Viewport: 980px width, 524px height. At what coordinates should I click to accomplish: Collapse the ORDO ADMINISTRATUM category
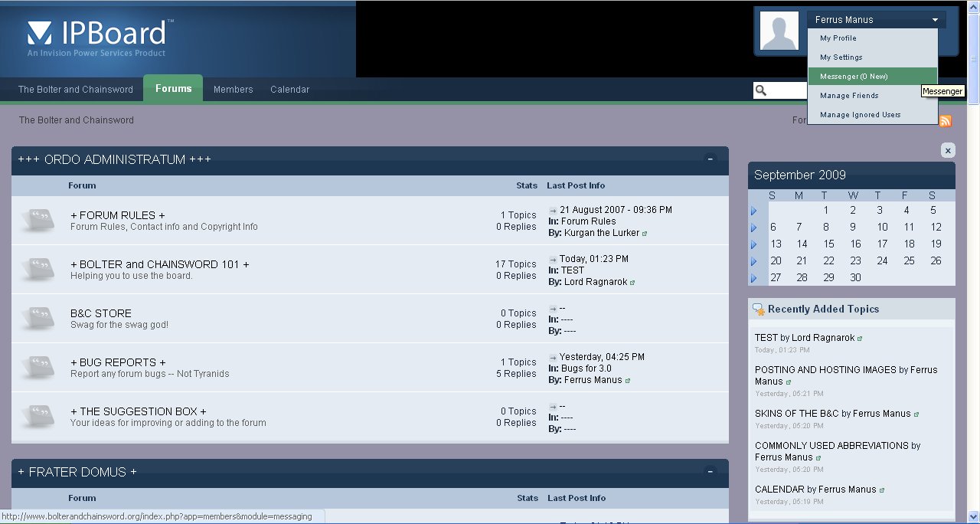click(x=710, y=159)
